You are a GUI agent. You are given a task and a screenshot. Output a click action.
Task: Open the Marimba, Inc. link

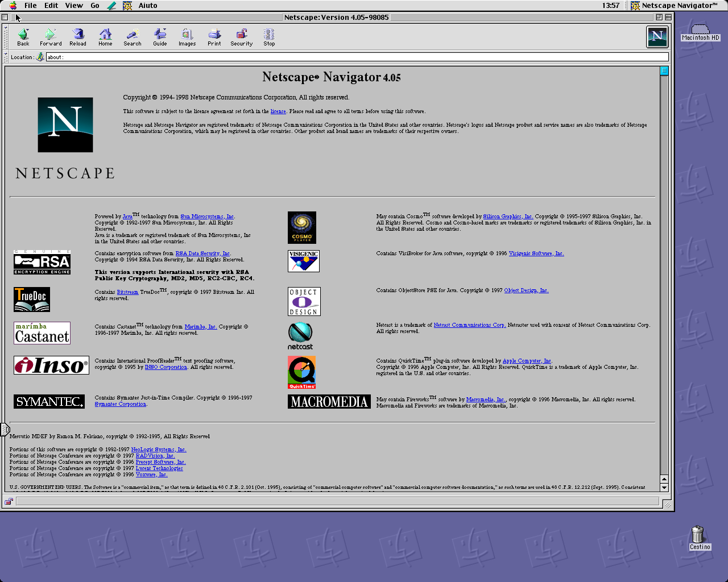pyautogui.click(x=201, y=327)
